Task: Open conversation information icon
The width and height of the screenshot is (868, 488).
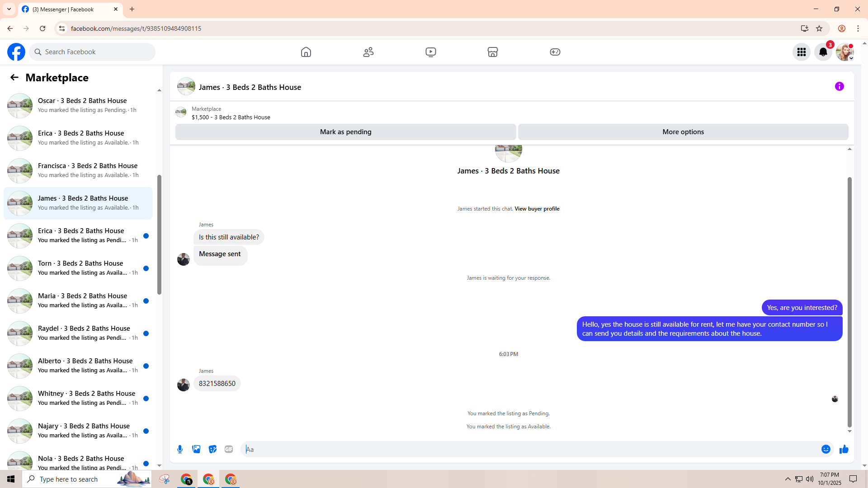Action: 840,86
